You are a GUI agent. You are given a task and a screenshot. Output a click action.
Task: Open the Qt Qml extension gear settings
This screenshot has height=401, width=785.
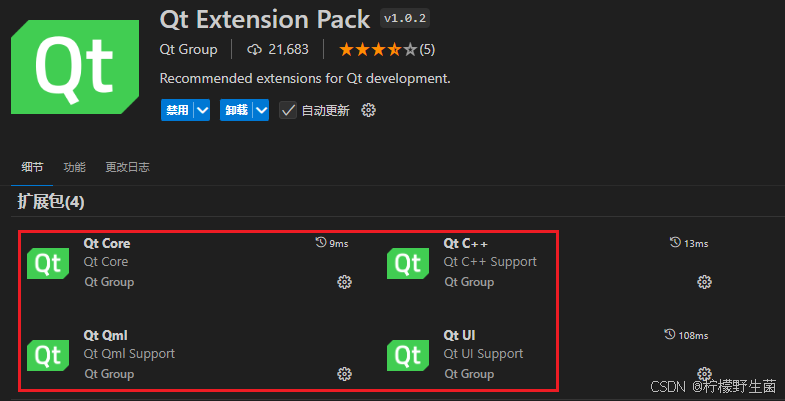click(x=345, y=374)
